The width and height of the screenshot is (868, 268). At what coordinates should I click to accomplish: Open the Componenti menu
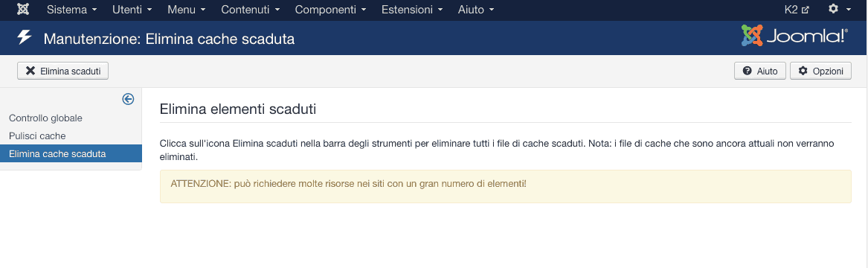(330, 10)
